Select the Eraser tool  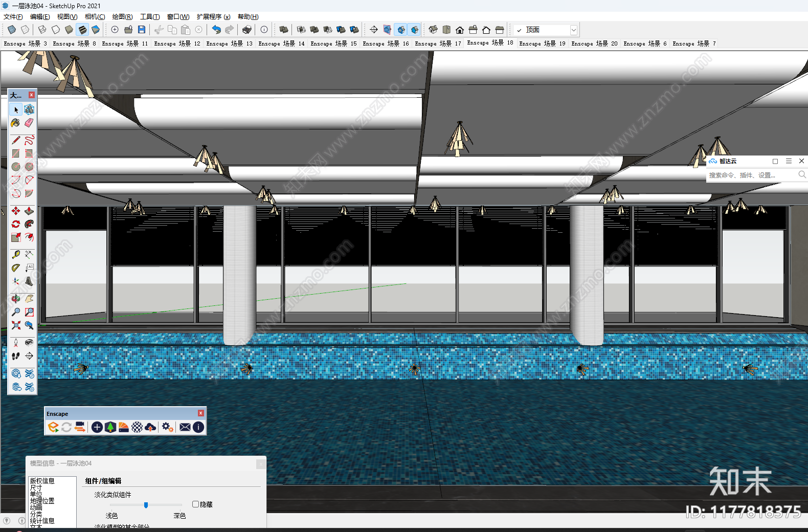(x=29, y=123)
